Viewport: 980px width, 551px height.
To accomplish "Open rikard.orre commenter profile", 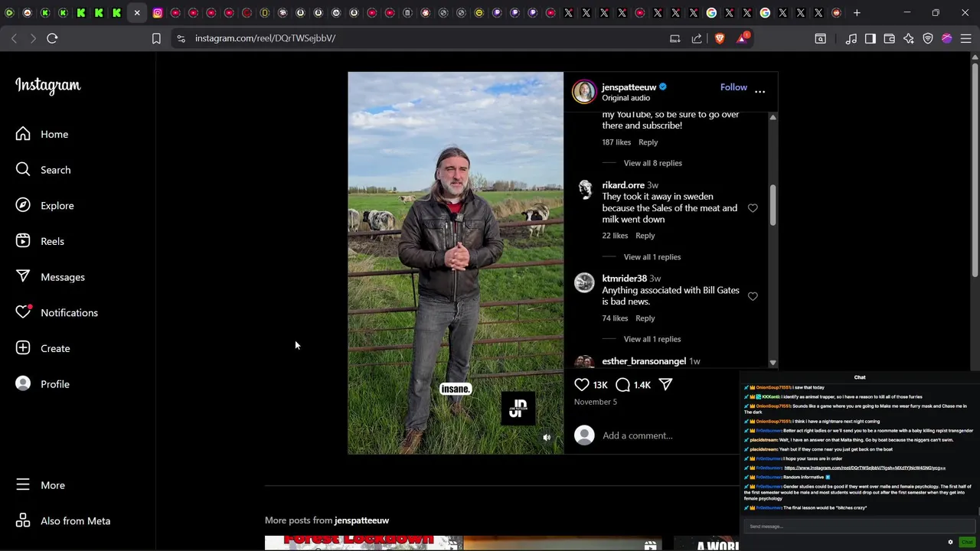I will (623, 185).
